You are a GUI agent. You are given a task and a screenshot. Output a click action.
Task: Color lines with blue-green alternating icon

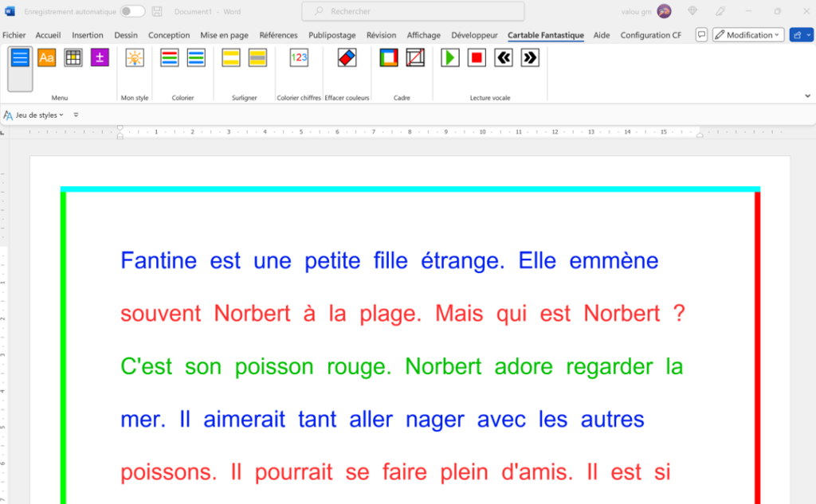pos(196,58)
